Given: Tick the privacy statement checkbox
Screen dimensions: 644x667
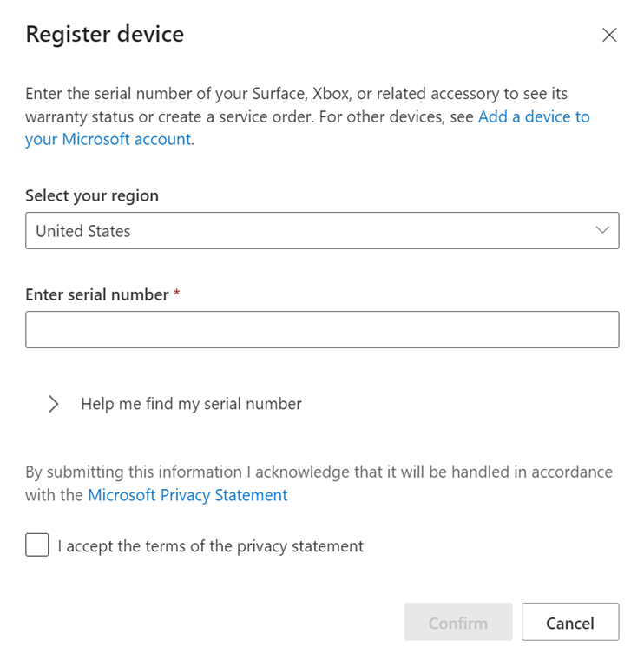Looking at the screenshot, I should click(x=37, y=545).
